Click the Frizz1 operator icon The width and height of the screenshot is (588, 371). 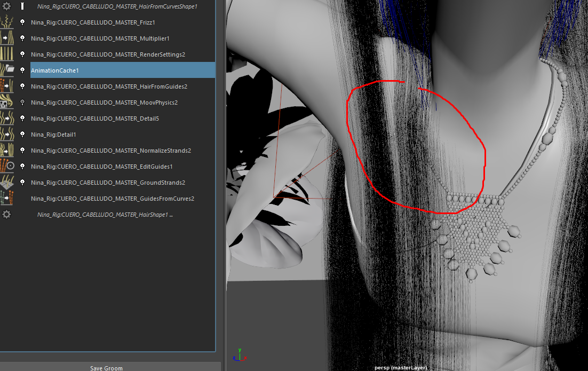click(7, 22)
